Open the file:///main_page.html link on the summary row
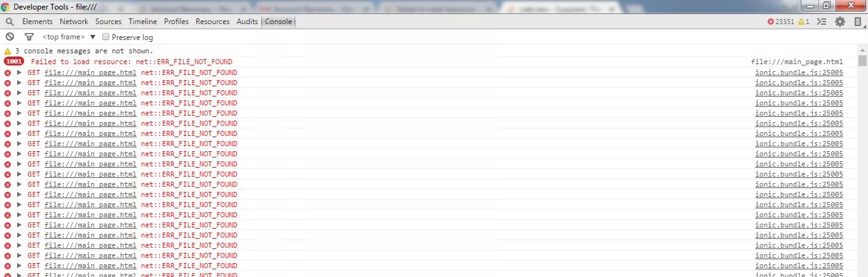This screenshot has height=277, width=868. coord(797,62)
